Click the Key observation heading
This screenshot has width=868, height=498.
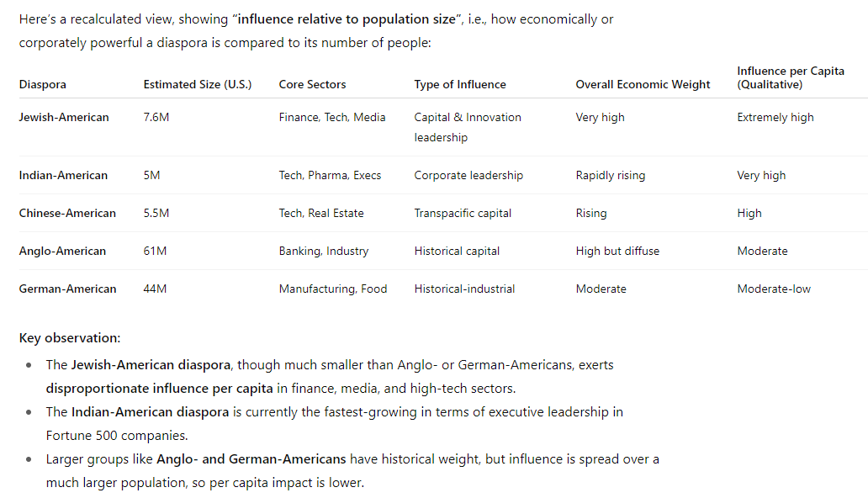70,338
